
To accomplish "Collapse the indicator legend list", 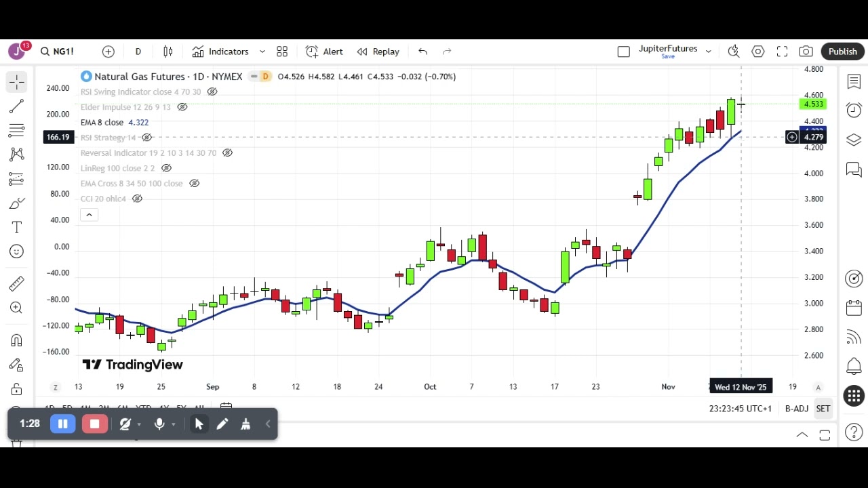I will pos(89,215).
